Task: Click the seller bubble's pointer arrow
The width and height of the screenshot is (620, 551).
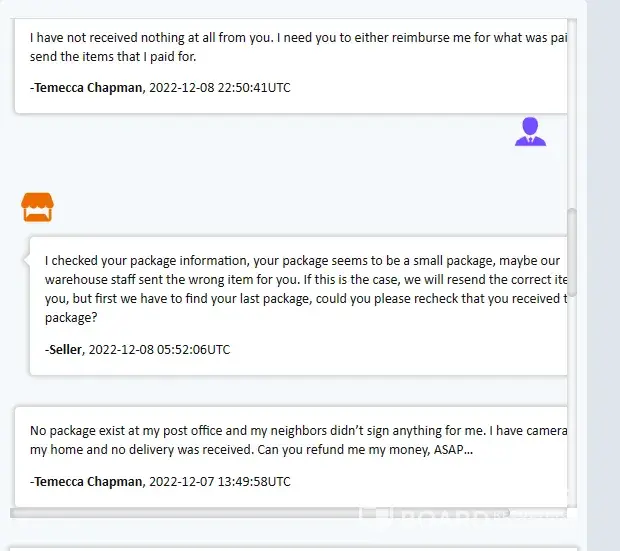Action: tap(26, 258)
